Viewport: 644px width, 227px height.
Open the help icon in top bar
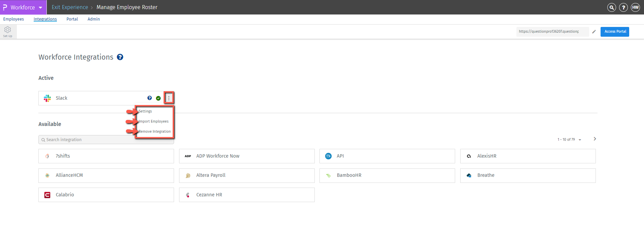(623, 7)
